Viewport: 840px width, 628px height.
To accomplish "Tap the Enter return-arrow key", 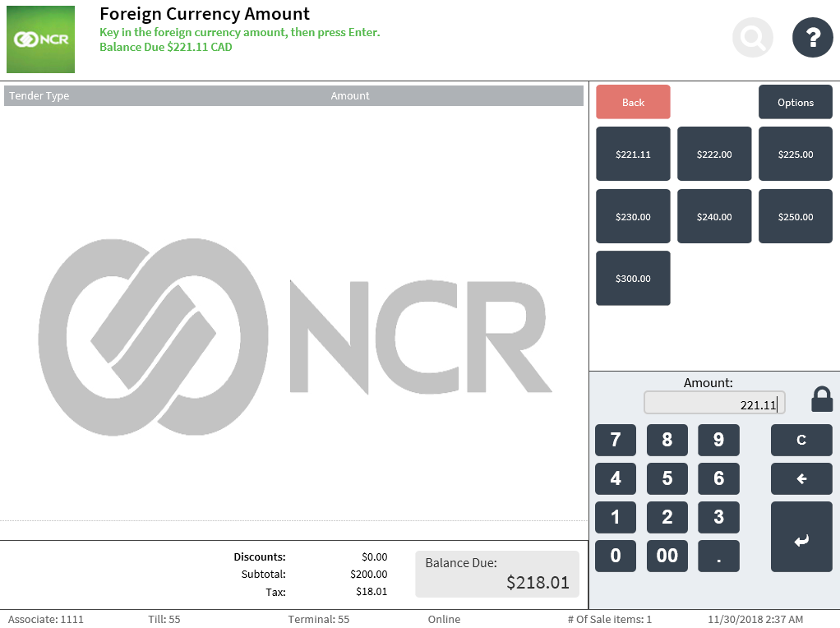I will pos(801,537).
